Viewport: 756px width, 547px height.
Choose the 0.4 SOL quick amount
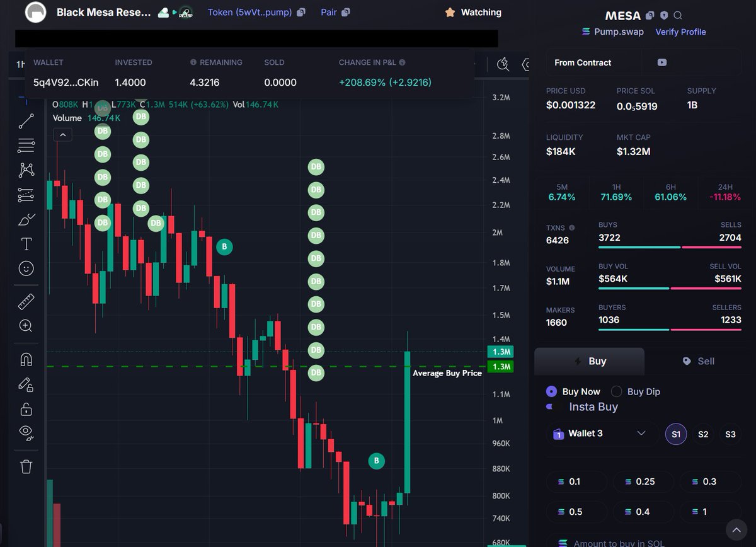pos(643,512)
